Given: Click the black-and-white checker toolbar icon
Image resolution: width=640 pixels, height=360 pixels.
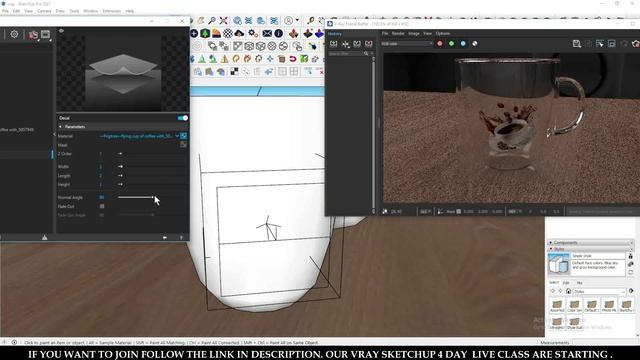Looking at the screenshot, I should [x=234, y=72].
